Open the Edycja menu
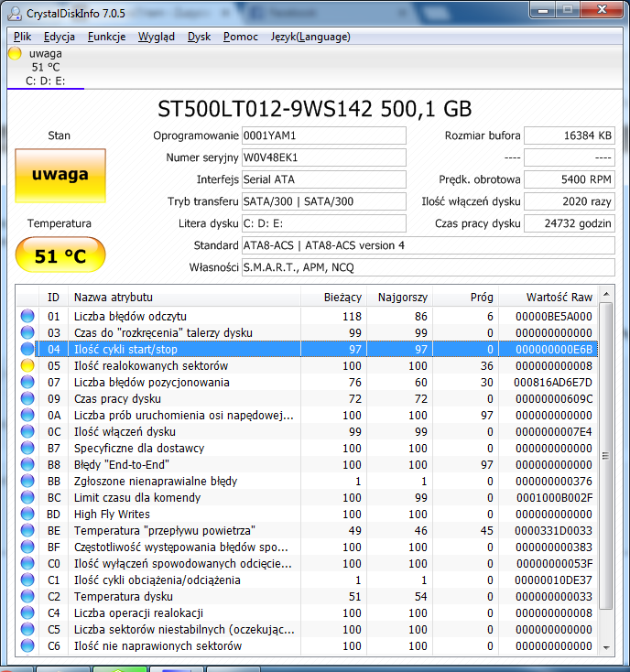The image size is (630, 672). pos(60,37)
